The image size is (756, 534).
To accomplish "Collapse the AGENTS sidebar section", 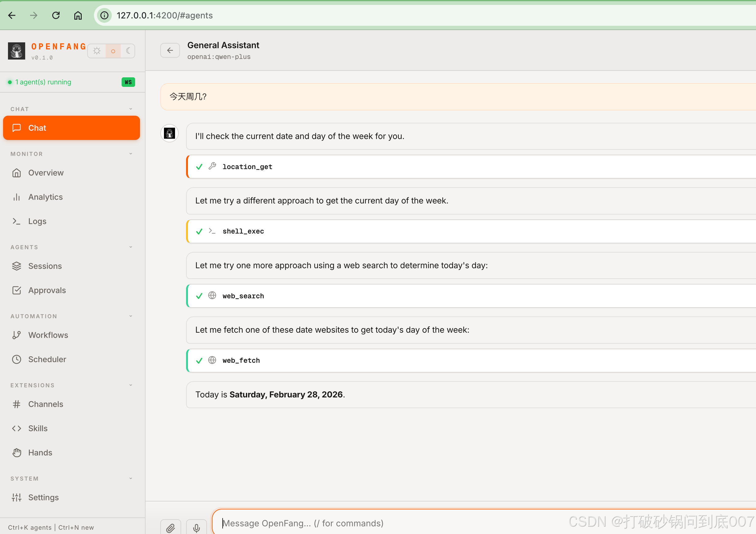I will (131, 247).
